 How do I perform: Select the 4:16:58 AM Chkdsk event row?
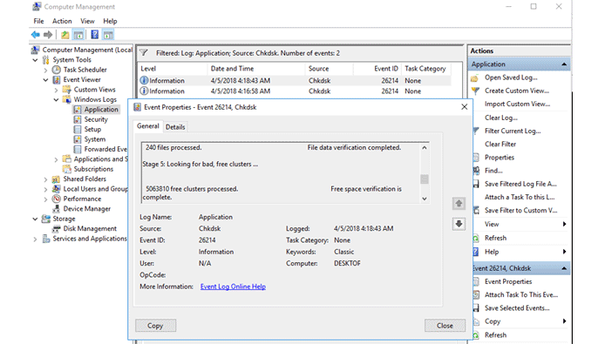coord(295,91)
